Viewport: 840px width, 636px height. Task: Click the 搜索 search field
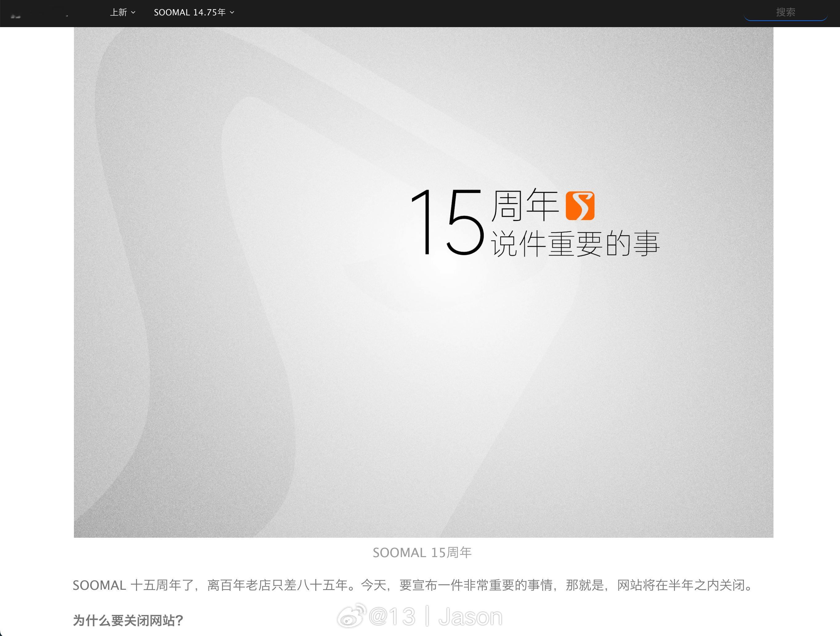tap(785, 13)
